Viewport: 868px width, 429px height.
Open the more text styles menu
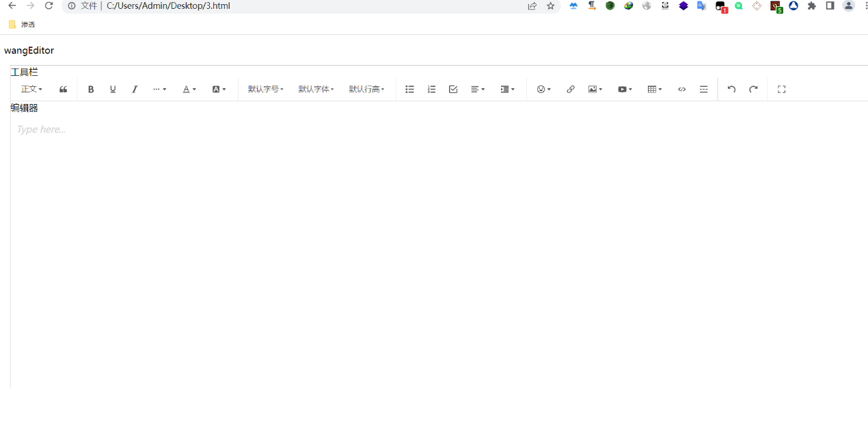coord(159,90)
